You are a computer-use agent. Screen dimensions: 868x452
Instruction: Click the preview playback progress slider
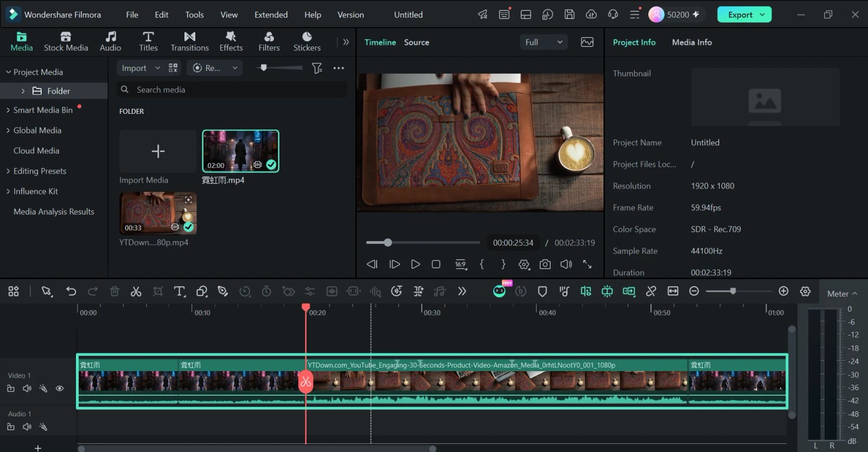coord(423,242)
